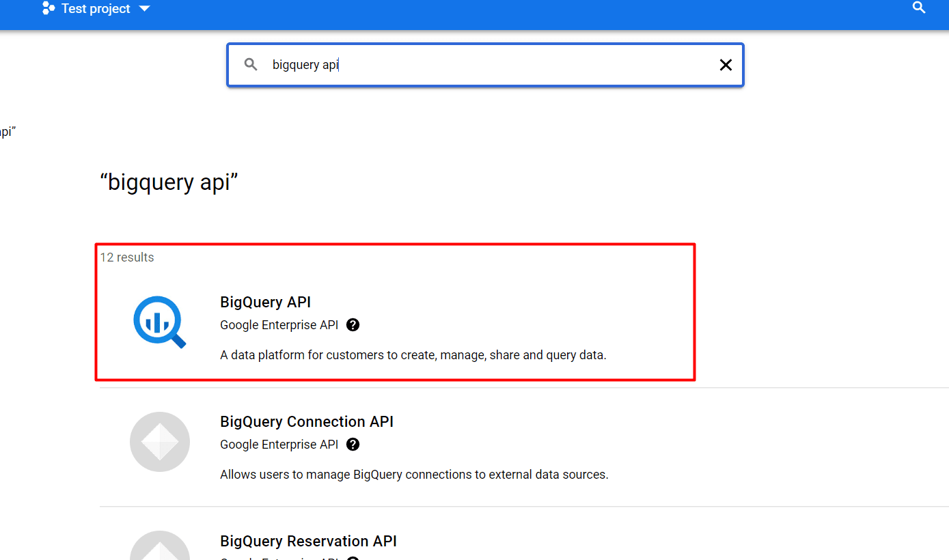Screen dimensions: 949x560
Task: Open the Test project selector dropdown arrow
Action: 143,9
